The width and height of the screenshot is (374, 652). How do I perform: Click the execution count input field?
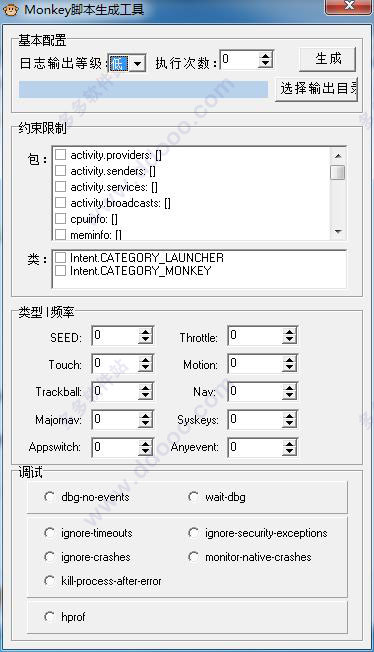239,59
